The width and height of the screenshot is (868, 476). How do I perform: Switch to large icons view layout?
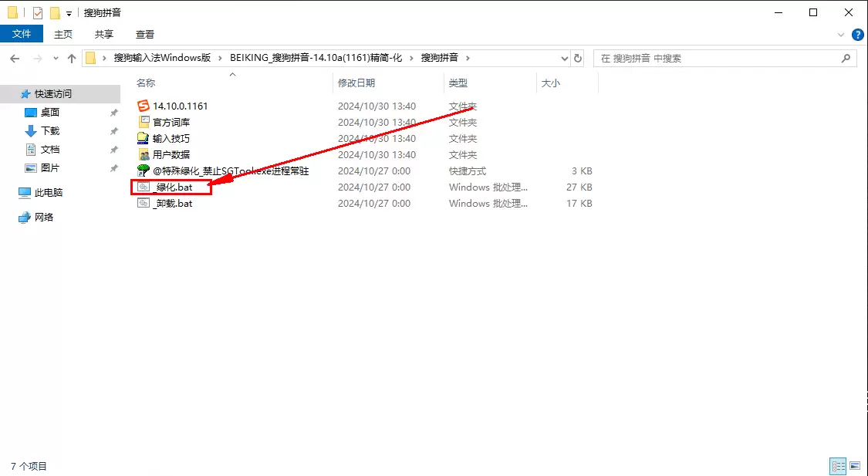coord(855,466)
